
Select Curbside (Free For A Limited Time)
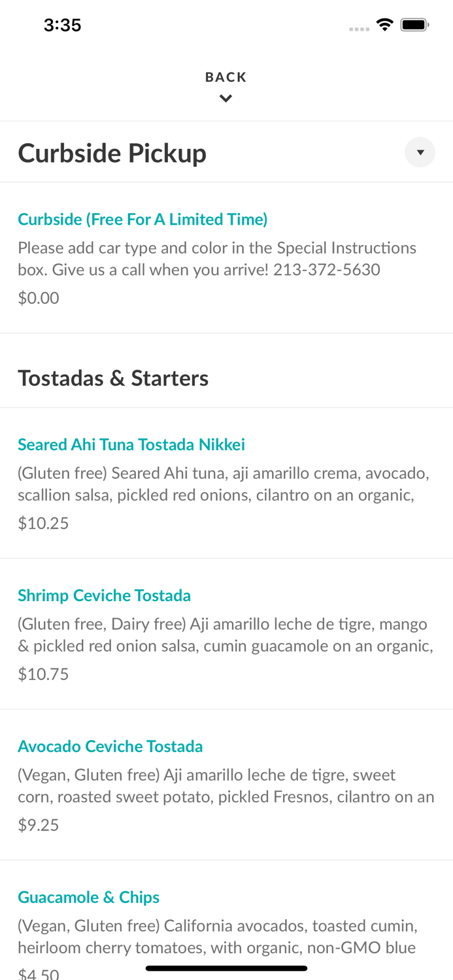(x=143, y=219)
